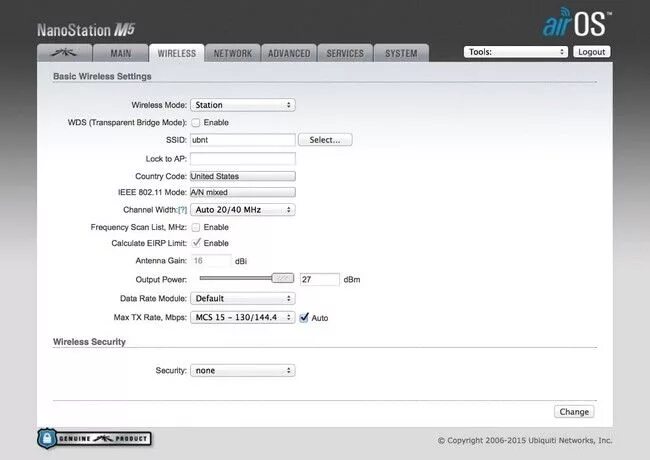Open the Wireless Mode dropdown
Viewport: 650px width, 460px height.
243,105
